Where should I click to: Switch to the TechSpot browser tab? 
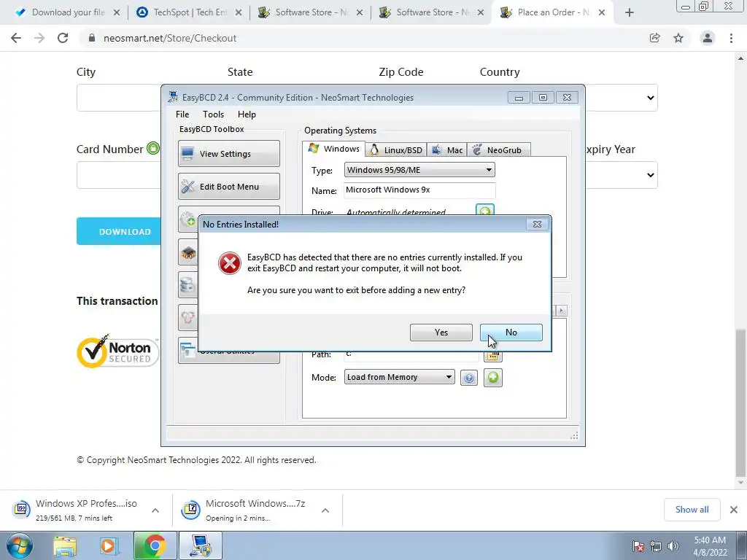pyautogui.click(x=189, y=12)
